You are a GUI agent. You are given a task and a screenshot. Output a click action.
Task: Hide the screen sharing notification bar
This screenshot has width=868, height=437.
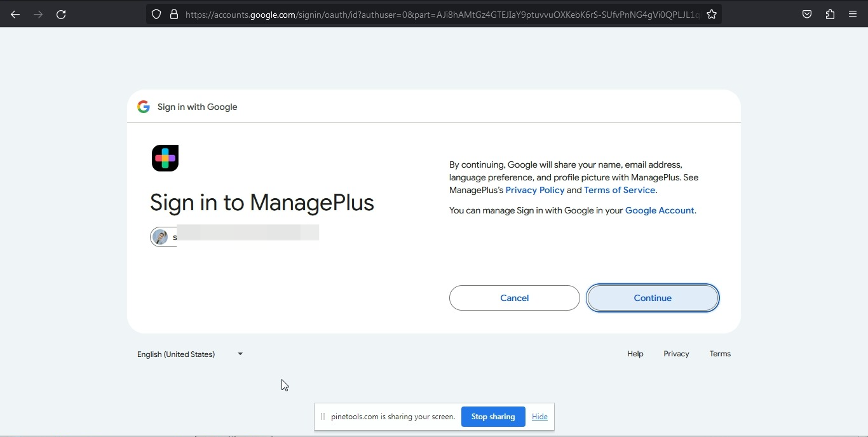click(539, 417)
